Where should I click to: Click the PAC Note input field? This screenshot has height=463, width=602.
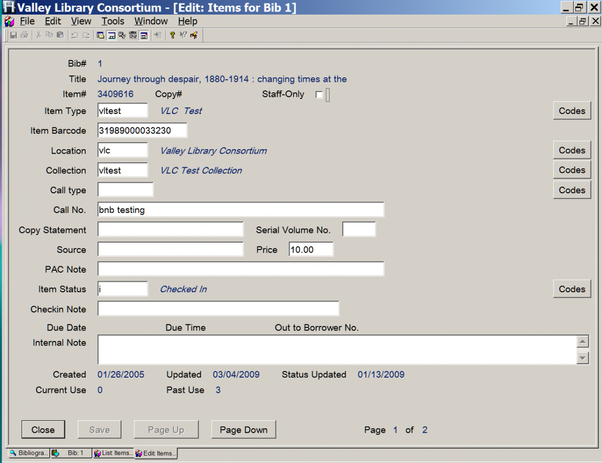tap(241, 269)
